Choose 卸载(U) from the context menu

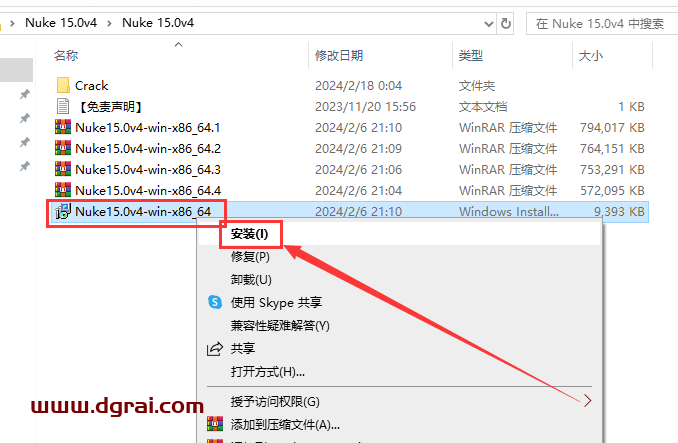251,280
